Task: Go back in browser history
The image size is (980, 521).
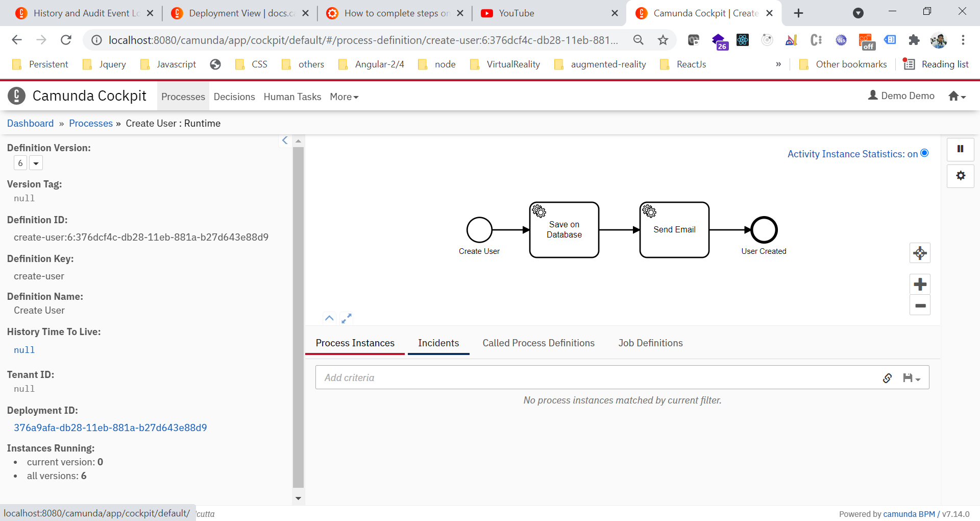Action: tap(17, 40)
